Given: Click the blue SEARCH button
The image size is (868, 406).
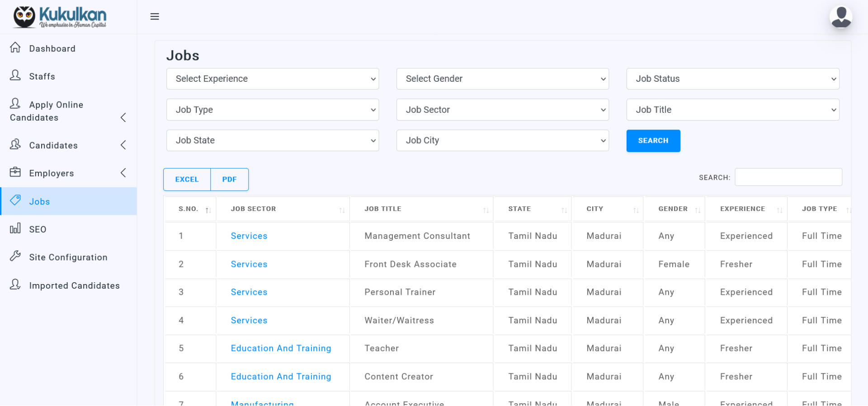Looking at the screenshot, I should 653,141.
